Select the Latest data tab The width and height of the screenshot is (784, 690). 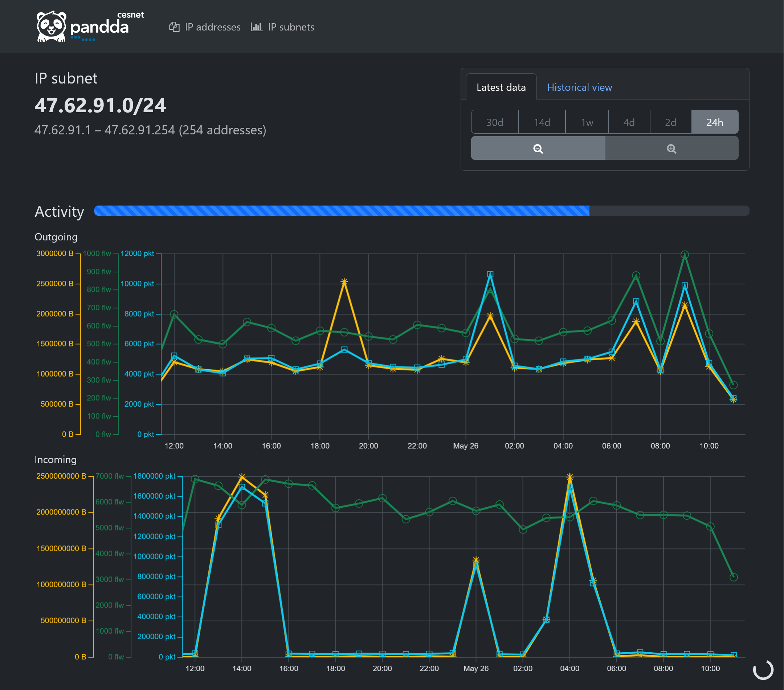pyautogui.click(x=501, y=87)
